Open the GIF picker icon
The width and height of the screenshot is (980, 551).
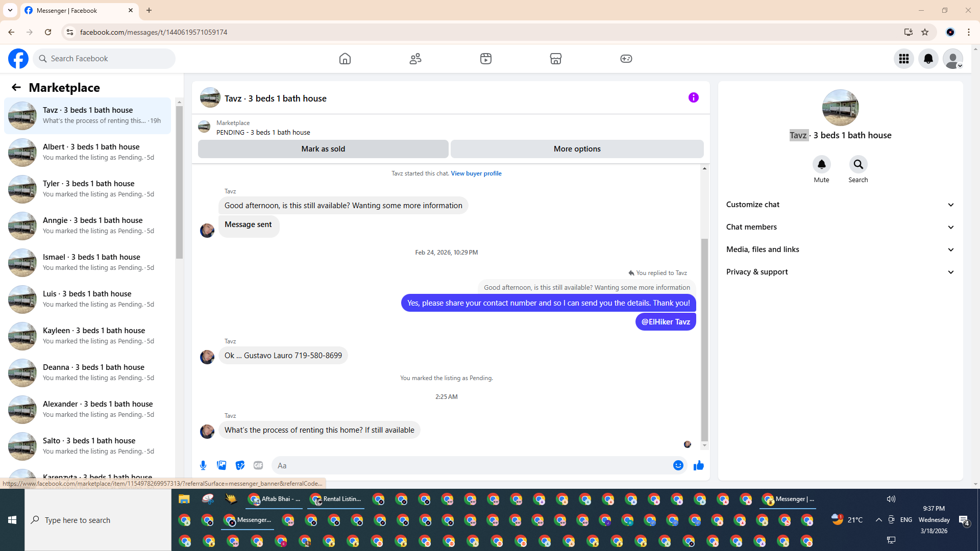258,465
